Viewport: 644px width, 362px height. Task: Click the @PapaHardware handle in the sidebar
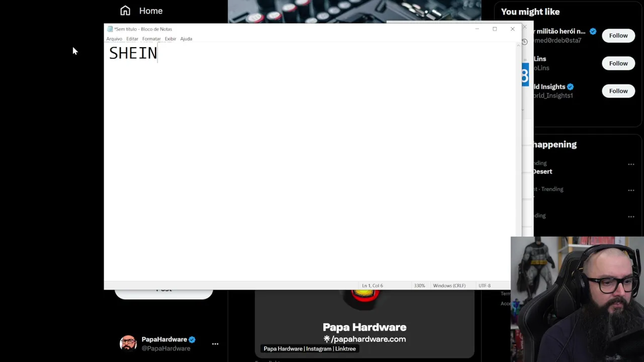(x=166, y=348)
